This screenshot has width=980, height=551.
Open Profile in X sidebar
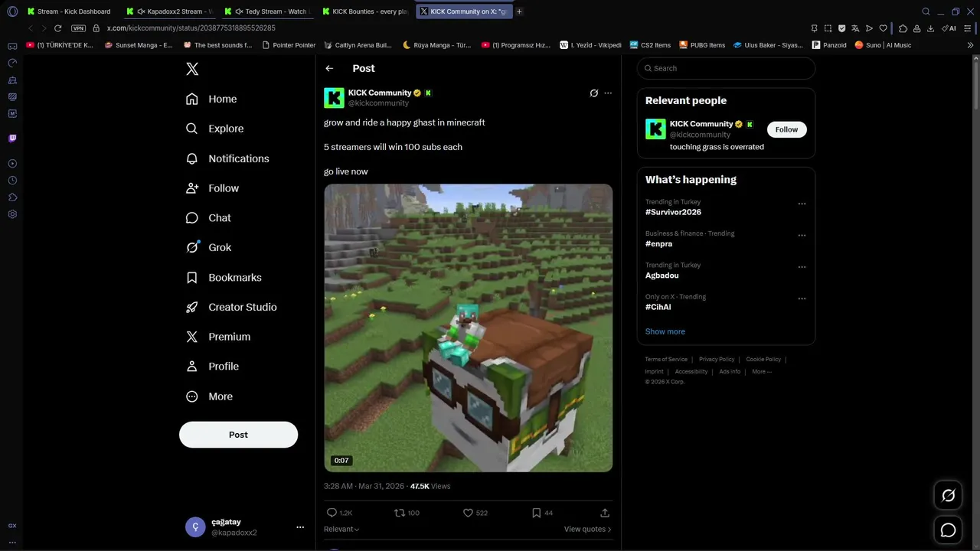point(213,367)
